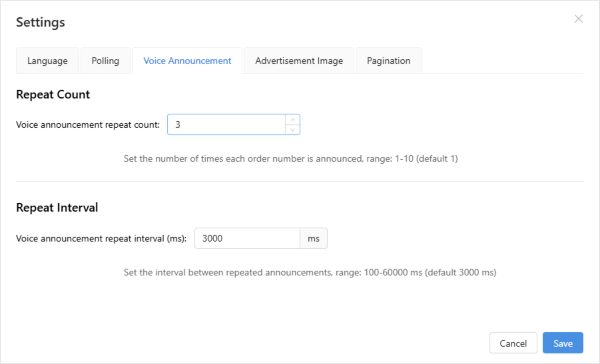This screenshot has height=364, width=600.
Task: Click the "Voice announcement repeat interval (ms)" label
Action: click(102, 238)
